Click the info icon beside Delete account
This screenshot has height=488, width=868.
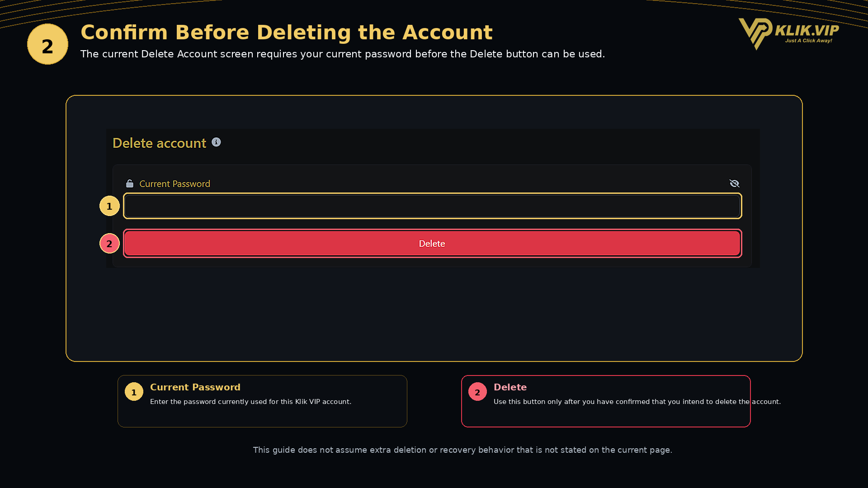pyautogui.click(x=216, y=142)
